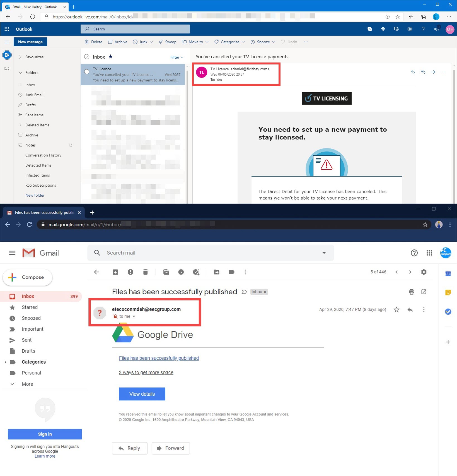The image size is (457, 476).
Task: Select Starred in Gmail sidebar
Action: pyautogui.click(x=30, y=307)
